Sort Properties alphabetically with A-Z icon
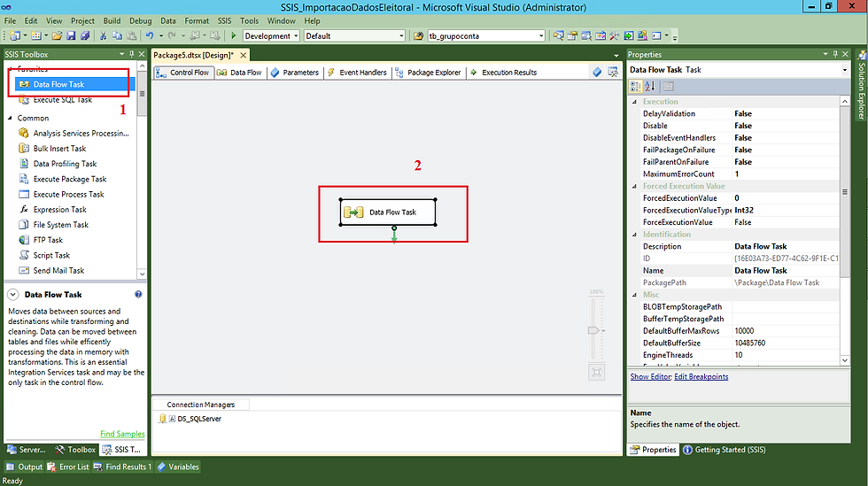This screenshot has width=868, height=486. click(x=650, y=87)
